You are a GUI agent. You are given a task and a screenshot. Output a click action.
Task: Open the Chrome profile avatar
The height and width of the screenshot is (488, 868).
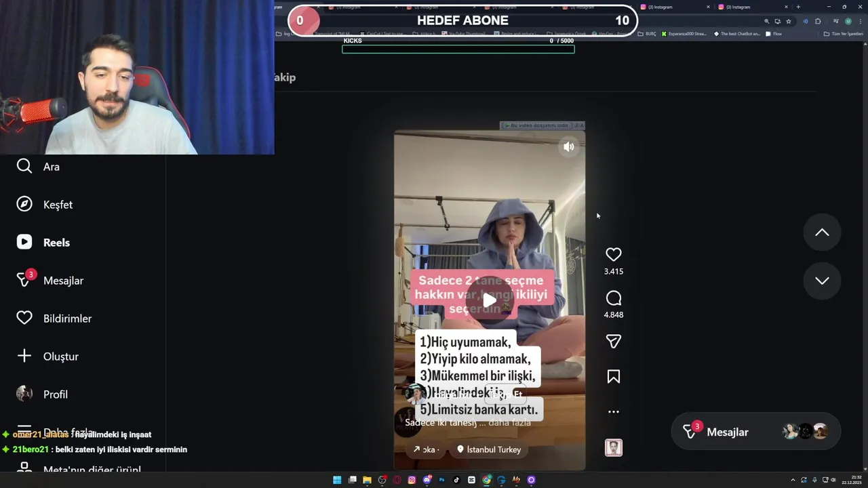point(848,22)
